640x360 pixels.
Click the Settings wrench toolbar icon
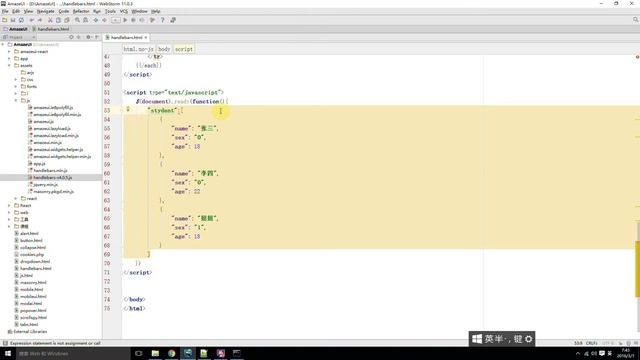tap(152, 20)
